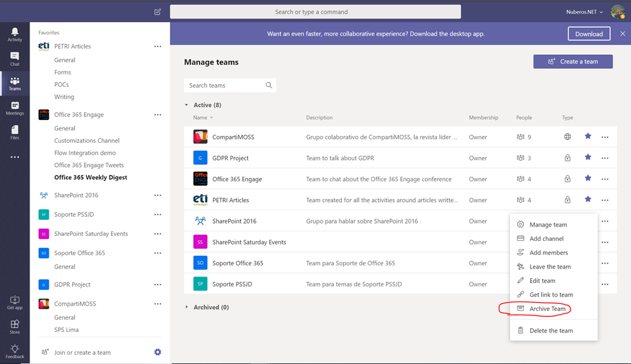631x364 pixels.
Task: Click the Download desktop app button
Action: click(x=588, y=34)
